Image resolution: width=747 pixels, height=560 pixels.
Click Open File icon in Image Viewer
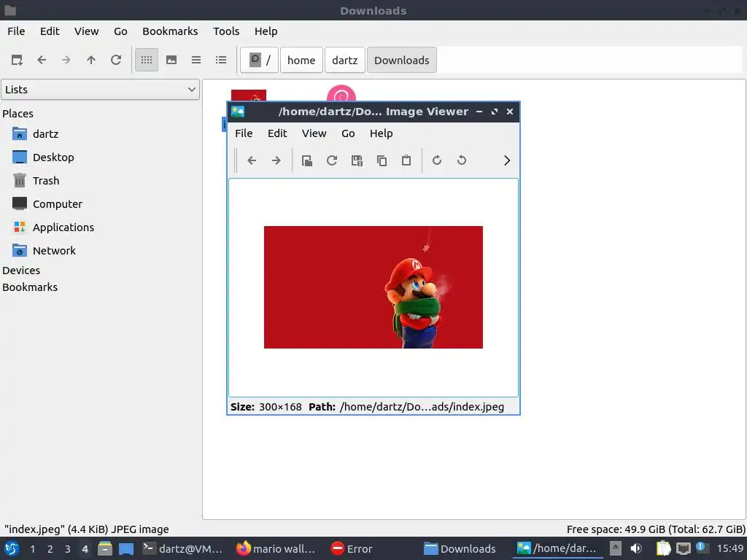(x=307, y=160)
